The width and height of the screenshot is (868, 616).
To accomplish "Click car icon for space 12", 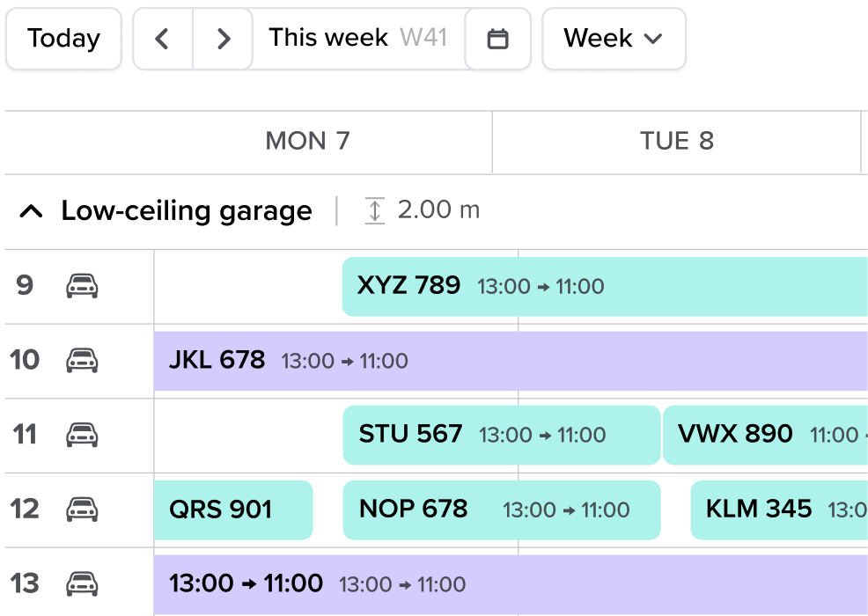I will click(x=82, y=510).
